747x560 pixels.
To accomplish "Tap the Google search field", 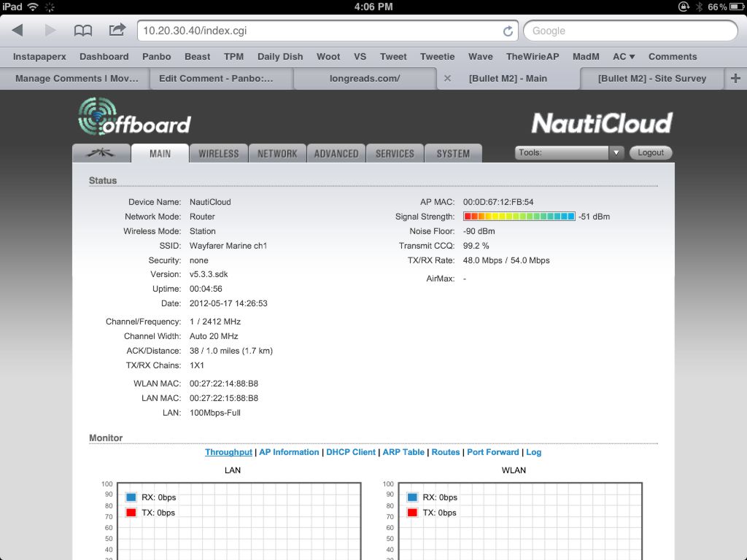I will [x=630, y=31].
